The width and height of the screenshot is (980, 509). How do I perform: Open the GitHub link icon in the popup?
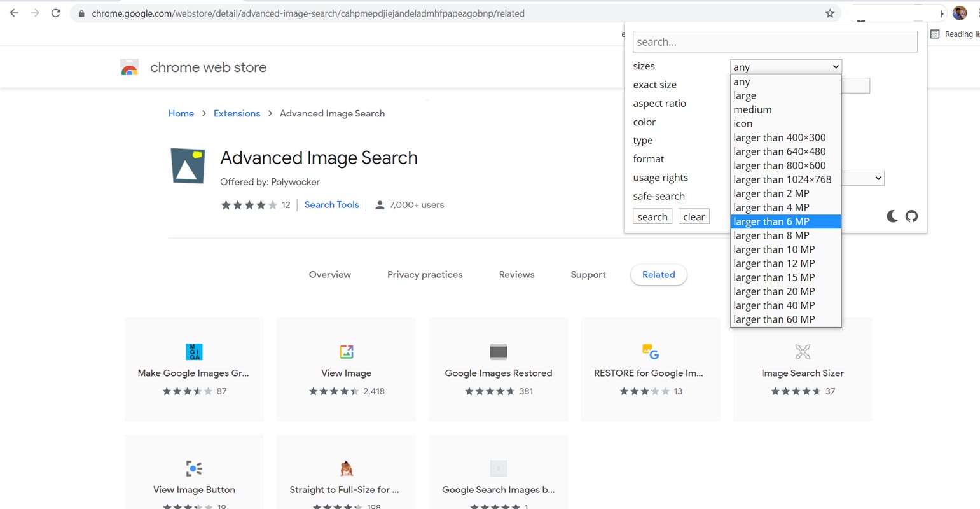911,216
